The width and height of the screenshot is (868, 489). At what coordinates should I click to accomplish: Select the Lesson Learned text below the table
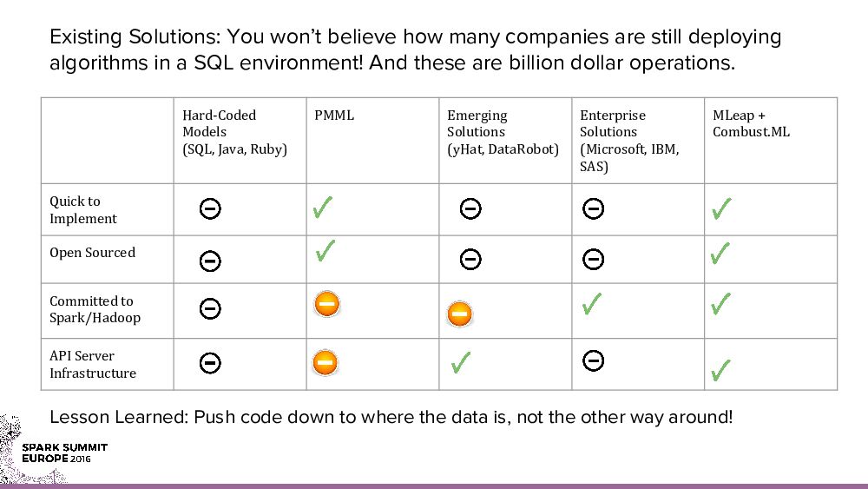point(391,417)
